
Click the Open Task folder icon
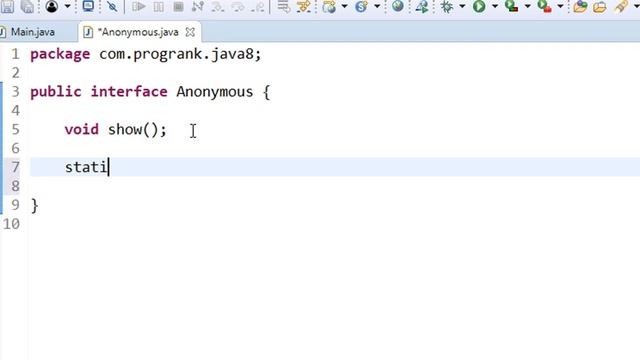click(x=600, y=6)
